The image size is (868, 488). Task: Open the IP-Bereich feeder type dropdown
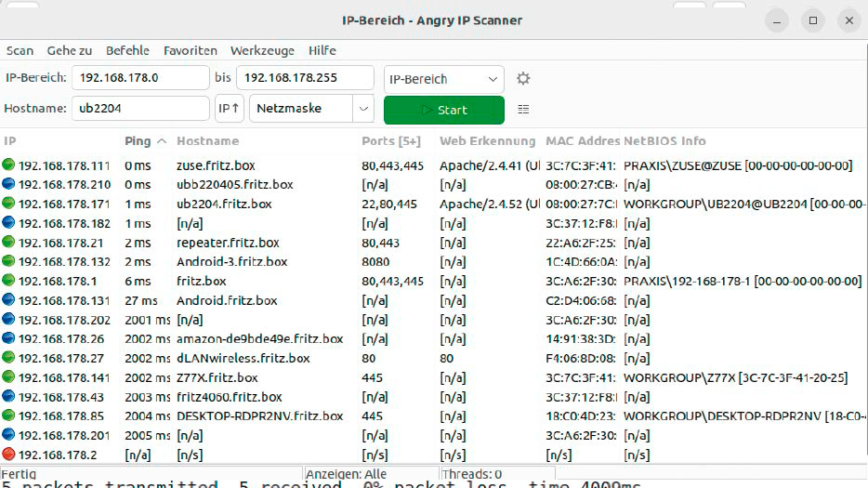pos(444,79)
